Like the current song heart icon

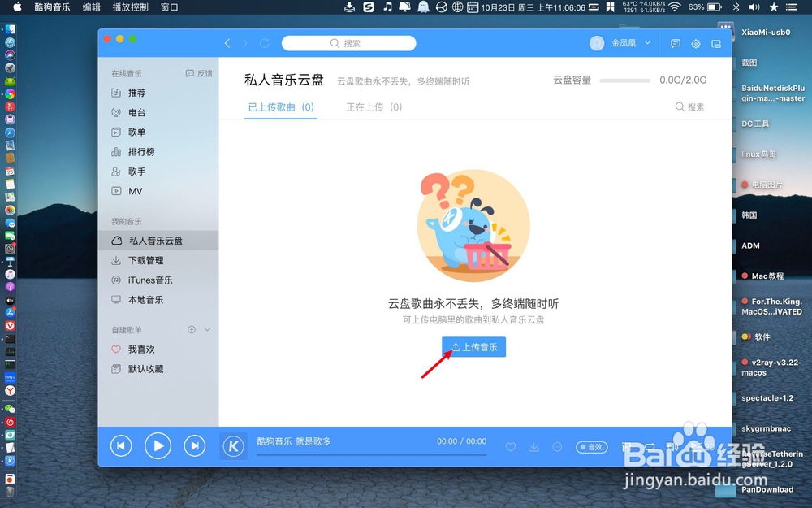[511, 447]
